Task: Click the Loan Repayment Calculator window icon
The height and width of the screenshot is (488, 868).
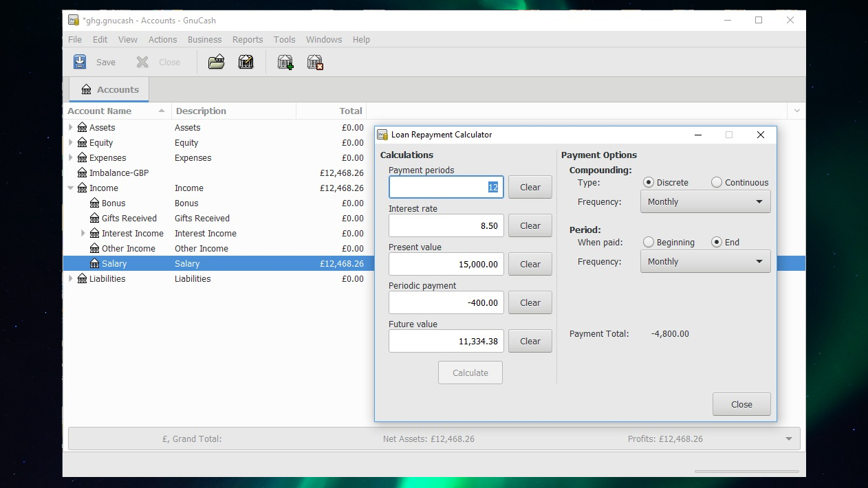Action: point(382,135)
